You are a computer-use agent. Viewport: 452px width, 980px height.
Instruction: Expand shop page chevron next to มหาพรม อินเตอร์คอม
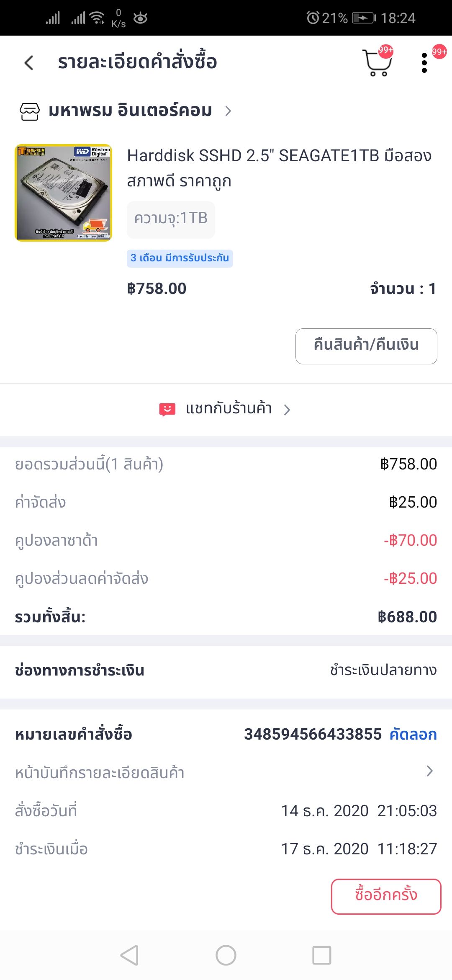point(228,111)
